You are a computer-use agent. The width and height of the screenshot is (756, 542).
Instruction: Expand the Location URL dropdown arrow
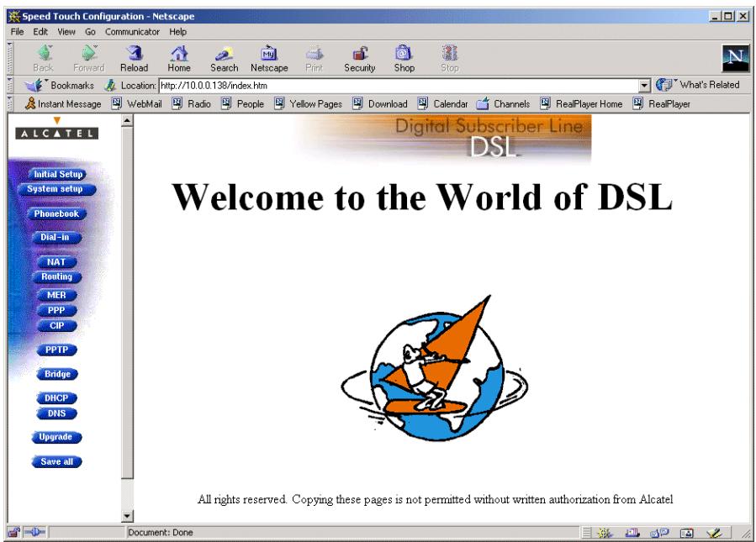[644, 86]
